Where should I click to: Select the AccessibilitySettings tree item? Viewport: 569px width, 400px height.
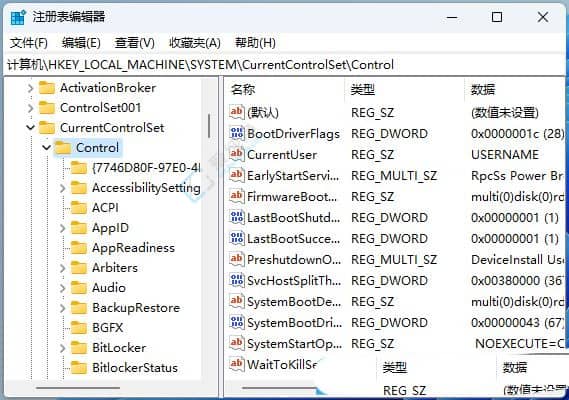click(x=146, y=188)
